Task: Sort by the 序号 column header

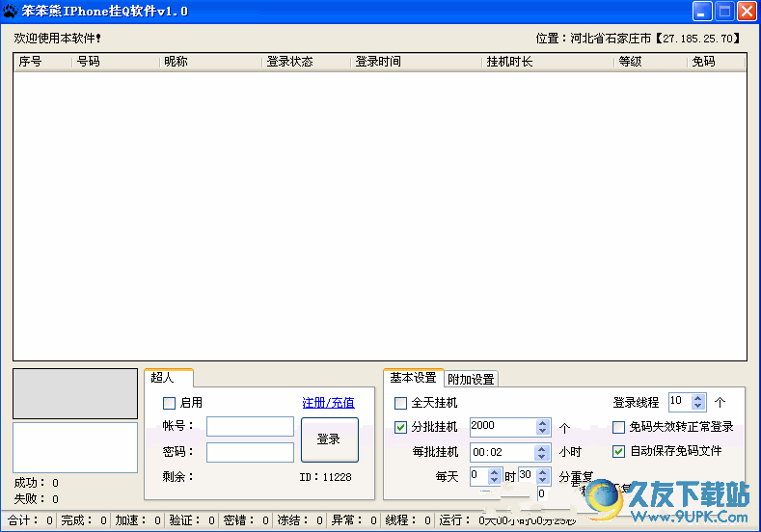Action: tap(43, 62)
